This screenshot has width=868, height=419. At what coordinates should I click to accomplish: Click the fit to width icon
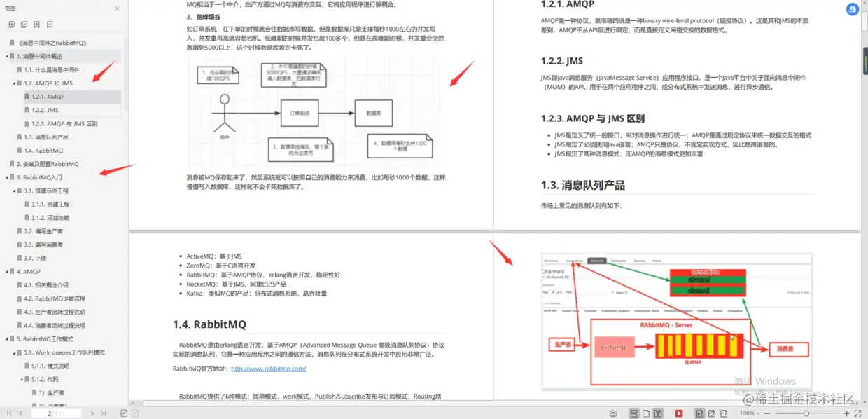[724, 414]
